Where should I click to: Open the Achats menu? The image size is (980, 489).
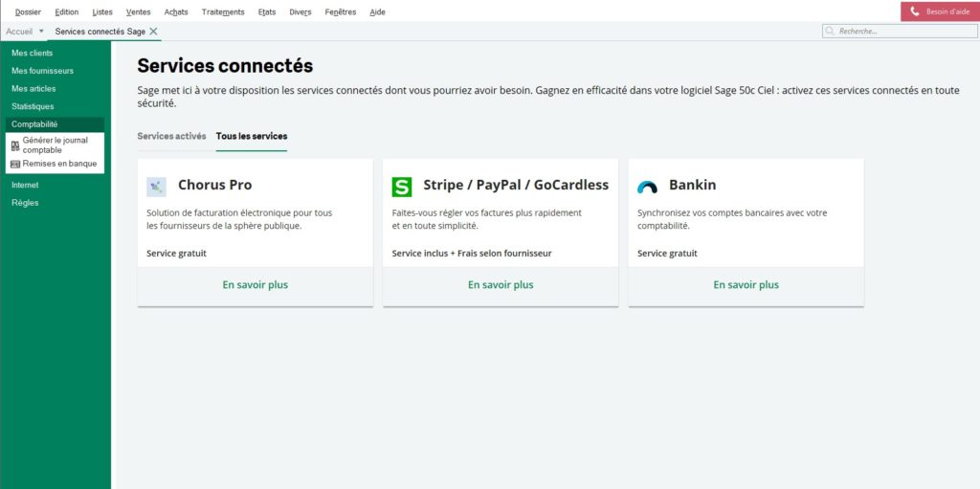[x=176, y=11]
